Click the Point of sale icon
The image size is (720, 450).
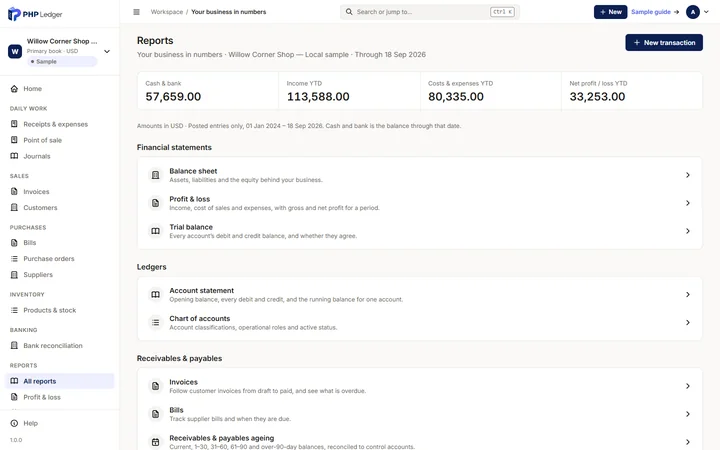(14, 140)
